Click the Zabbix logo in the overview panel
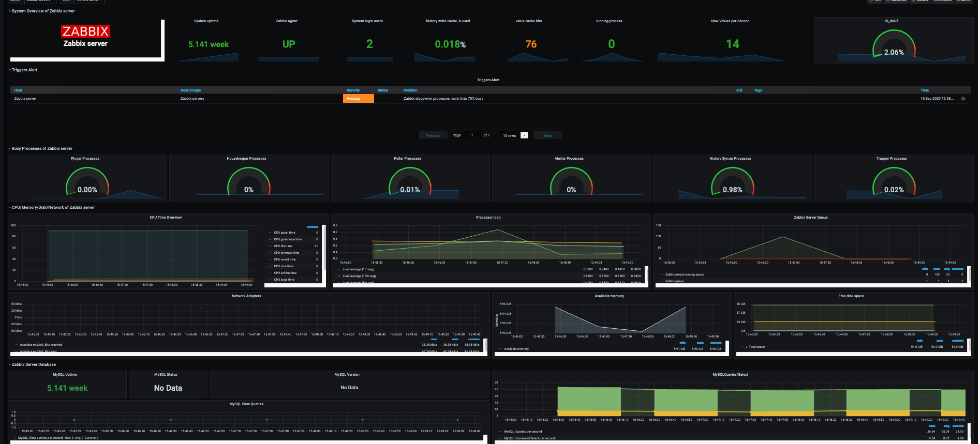Image resolution: width=980 pixels, height=444 pixels. [x=85, y=32]
